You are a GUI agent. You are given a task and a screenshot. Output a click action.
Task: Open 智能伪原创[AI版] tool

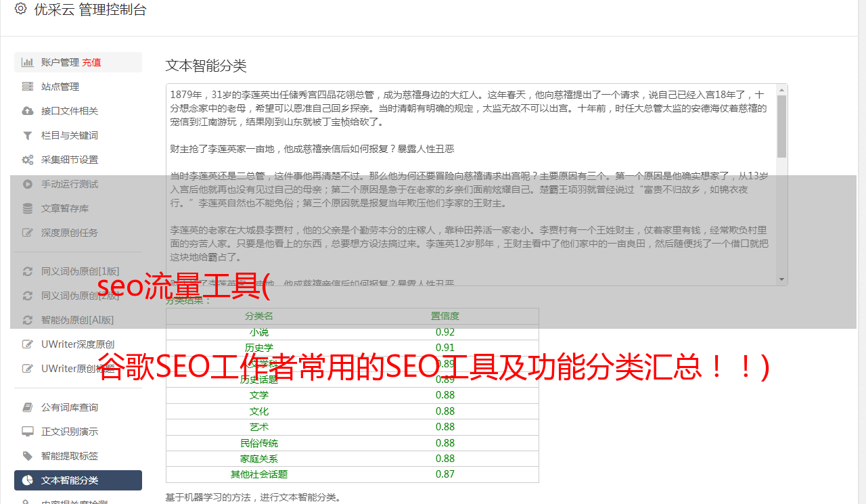click(x=78, y=320)
